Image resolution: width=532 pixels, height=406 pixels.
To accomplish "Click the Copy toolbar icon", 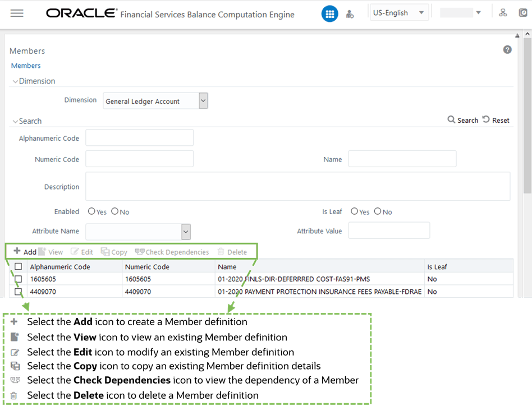I will (x=114, y=252).
